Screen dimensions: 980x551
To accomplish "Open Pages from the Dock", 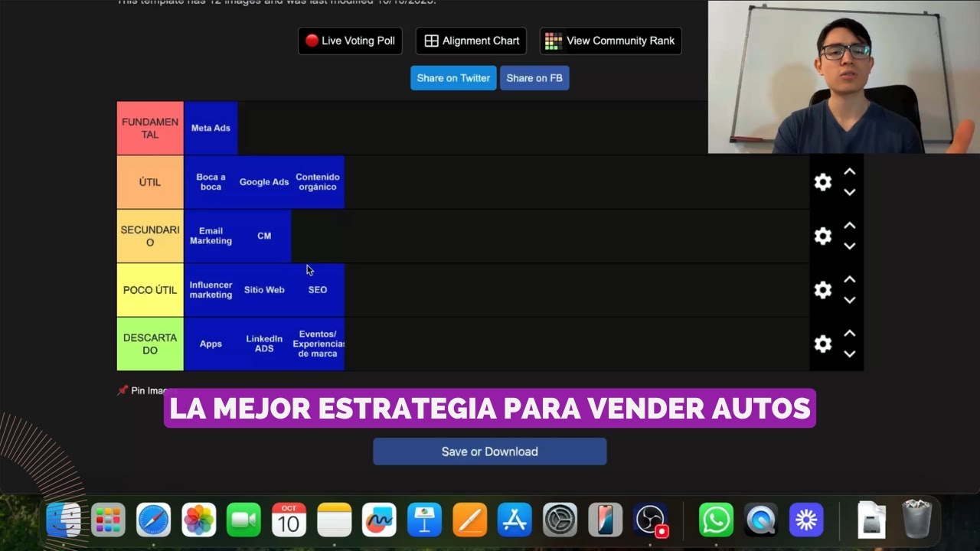I will (x=469, y=520).
